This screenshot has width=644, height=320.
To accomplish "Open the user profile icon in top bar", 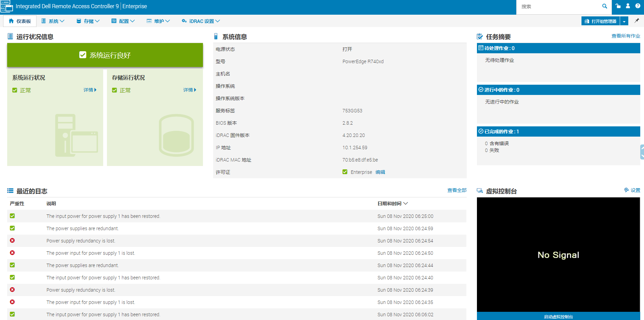I will [x=628, y=6].
